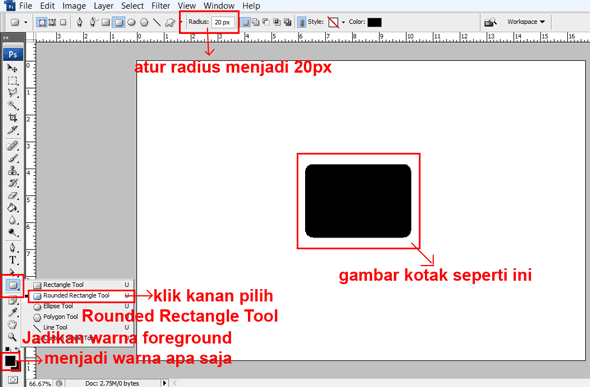Open the Style picker dropdown arrow

[x=343, y=23]
